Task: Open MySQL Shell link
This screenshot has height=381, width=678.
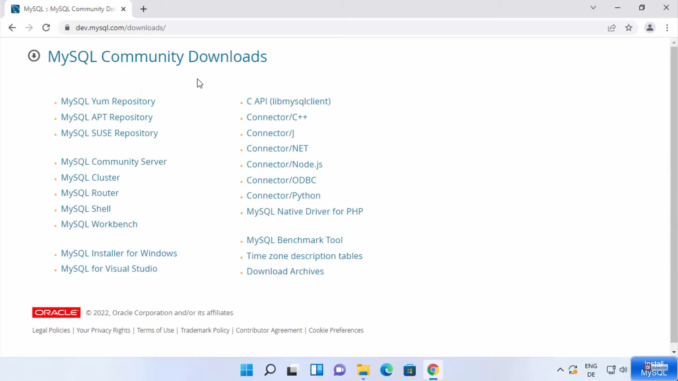Action: coord(86,209)
